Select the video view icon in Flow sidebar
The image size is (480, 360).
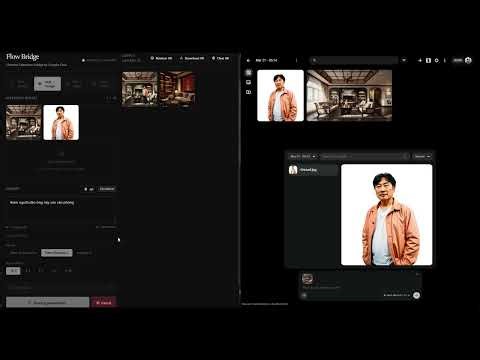(x=249, y=92)
